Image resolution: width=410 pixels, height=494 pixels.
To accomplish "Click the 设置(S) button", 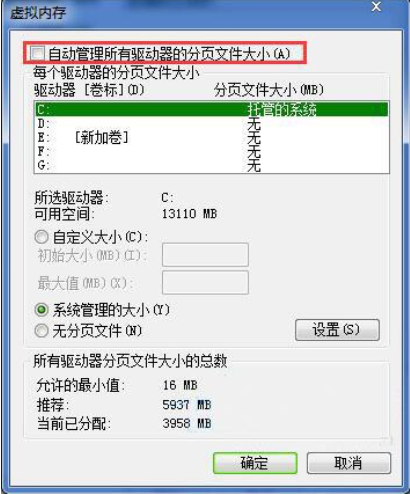I will (337, 330).
